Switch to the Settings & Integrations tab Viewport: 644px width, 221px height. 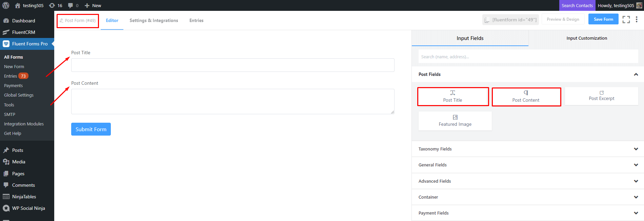pyautogui.click(x=154, y=21)
